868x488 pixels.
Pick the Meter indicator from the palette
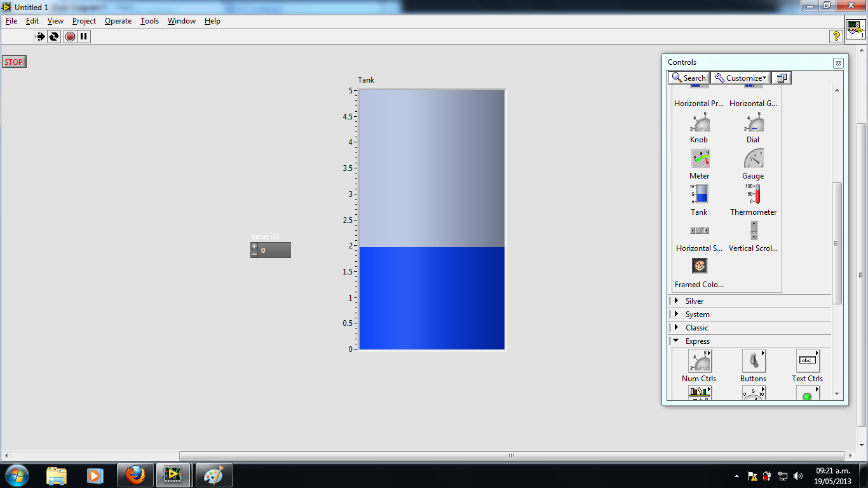(x=699, y=158)
